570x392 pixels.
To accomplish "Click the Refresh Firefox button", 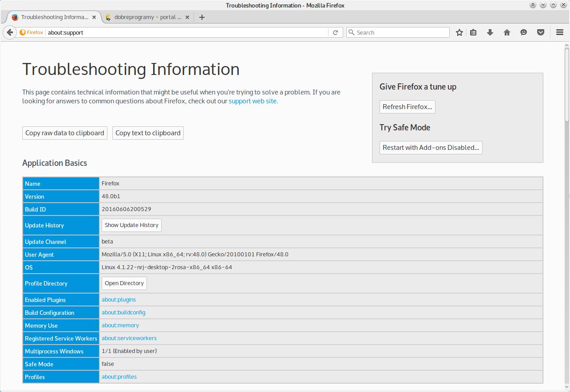I will point(407,107).
